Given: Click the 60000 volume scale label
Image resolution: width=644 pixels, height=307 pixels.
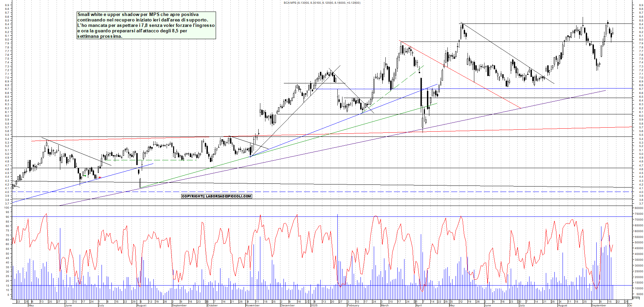Looking at the screenshot, I should [x=639, y=231].
